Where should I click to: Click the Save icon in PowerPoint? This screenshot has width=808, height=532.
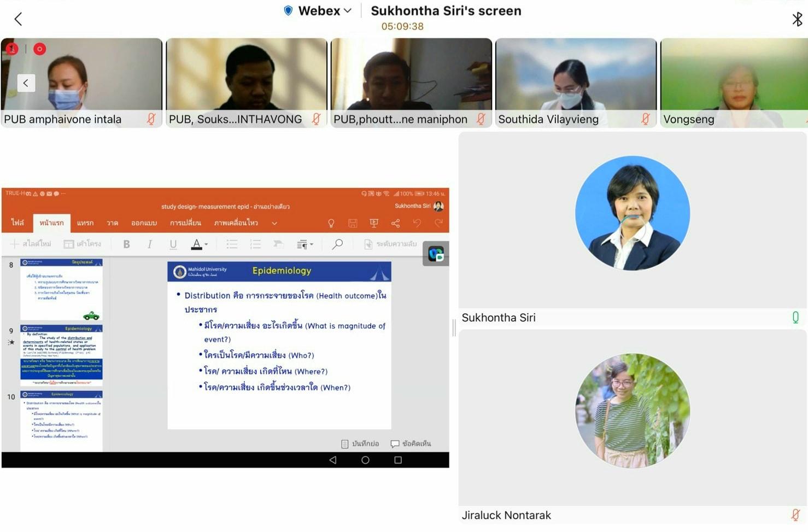(353, 223)
